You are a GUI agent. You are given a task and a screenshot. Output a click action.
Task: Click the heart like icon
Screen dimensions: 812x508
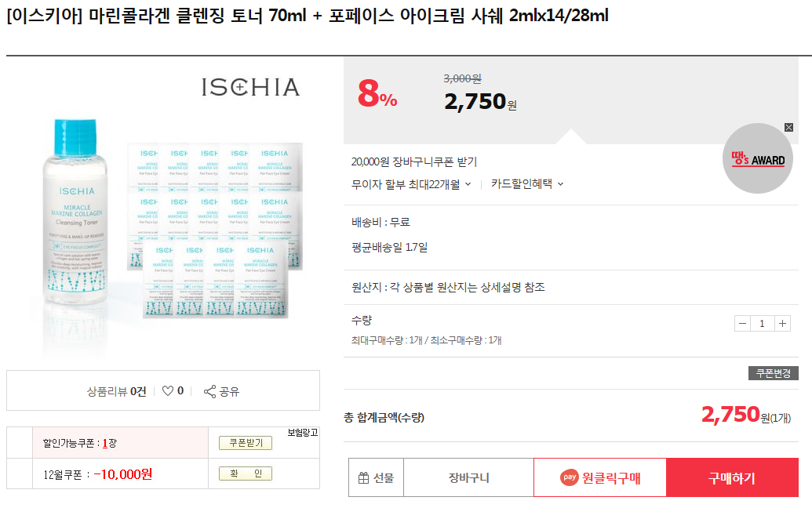(167, 390)
